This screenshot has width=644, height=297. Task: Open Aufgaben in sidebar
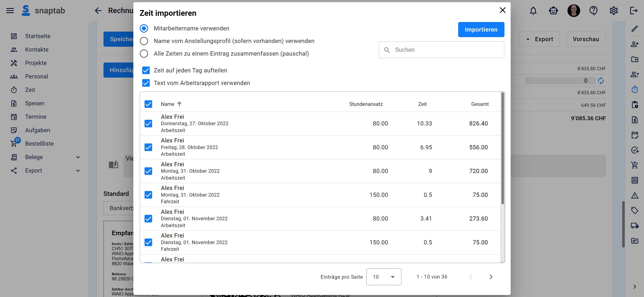(x=38, y=130)
